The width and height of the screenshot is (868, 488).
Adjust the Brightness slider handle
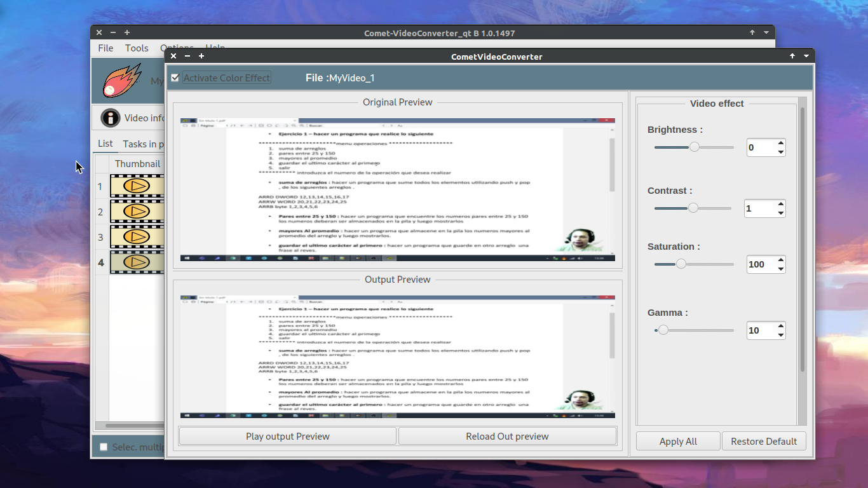click(x=695, y=147)
